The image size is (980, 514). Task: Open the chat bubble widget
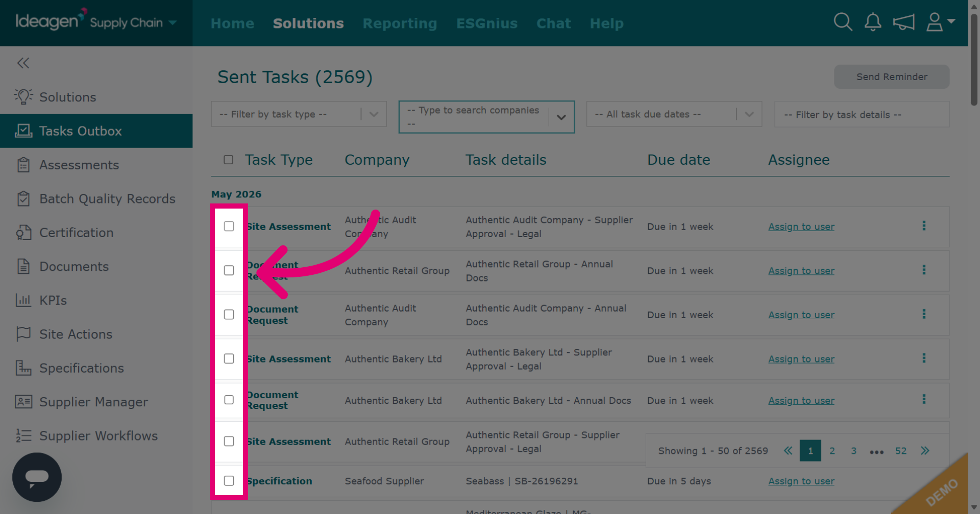pyautogui.click(x=37, y=477)
